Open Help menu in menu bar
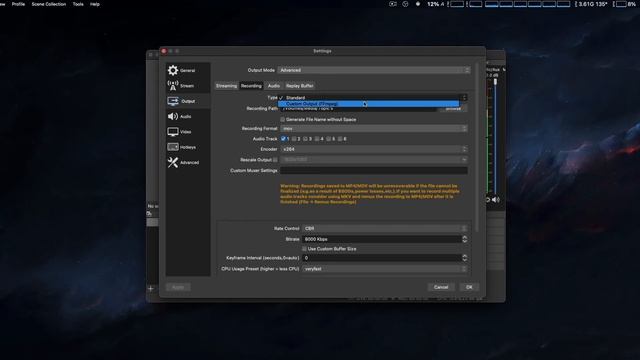Image resolution: width=640 pixels, height=360 pixels. 95,4
